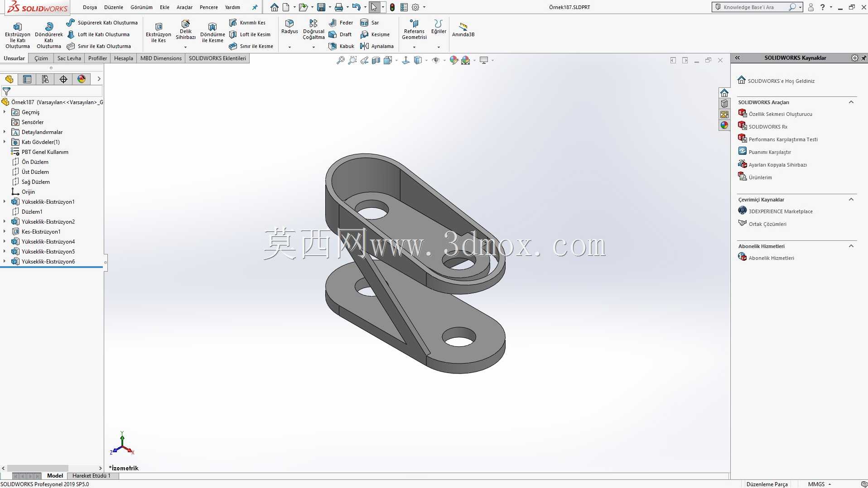The image size is (868, 488).
Task: Click Sınır ile Katı Oluşturma
Action: coord(99,46)
